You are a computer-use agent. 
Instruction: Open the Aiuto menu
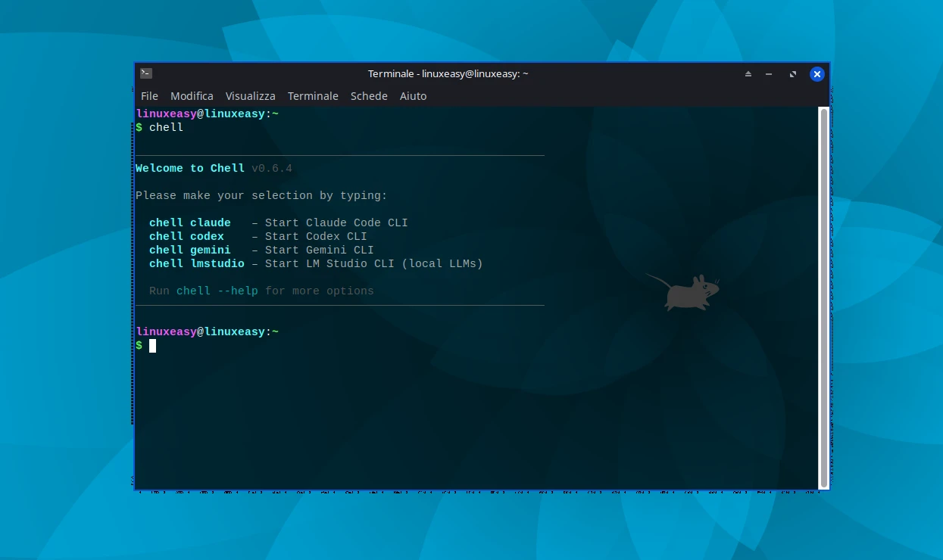(413, 96)
